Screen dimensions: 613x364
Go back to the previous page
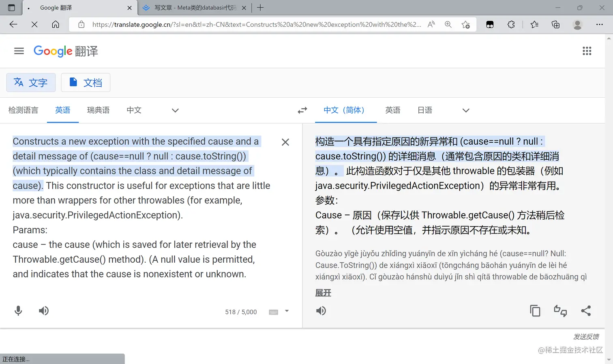[x=13, y=24]
